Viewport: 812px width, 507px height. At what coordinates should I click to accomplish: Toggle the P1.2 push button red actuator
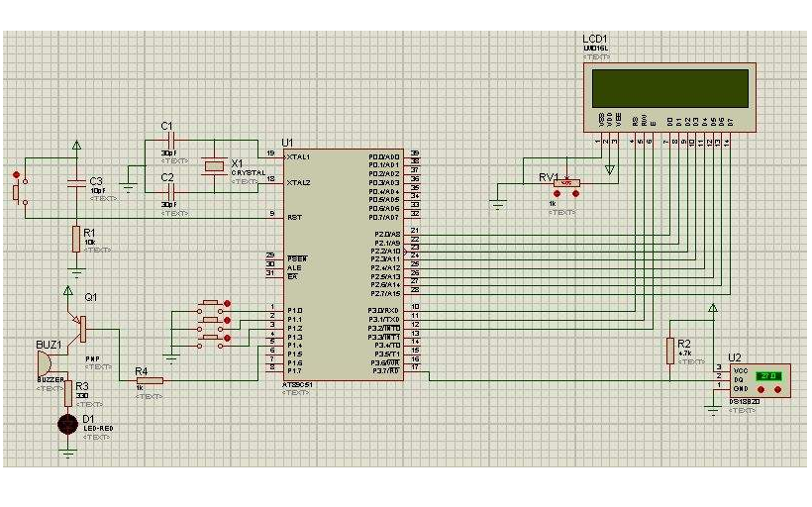pos(227,339)
